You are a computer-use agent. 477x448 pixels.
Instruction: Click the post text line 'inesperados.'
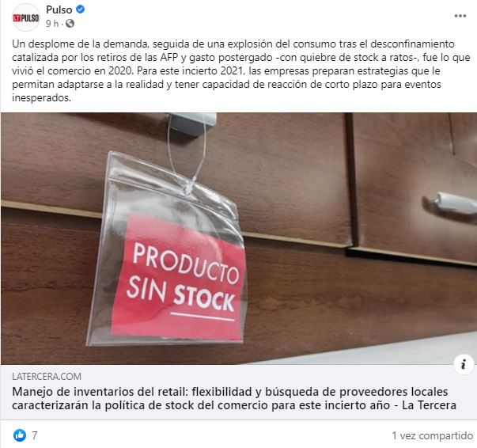[x=41, y=97]
